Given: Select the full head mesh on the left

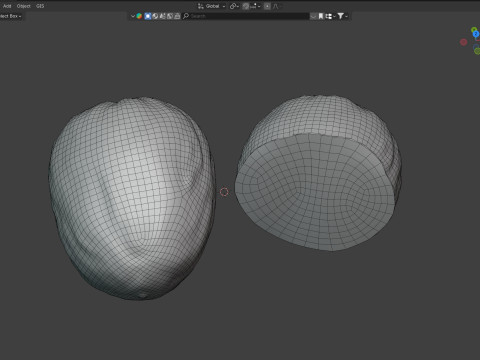Looking at the screenshot, I should point(132,198).
